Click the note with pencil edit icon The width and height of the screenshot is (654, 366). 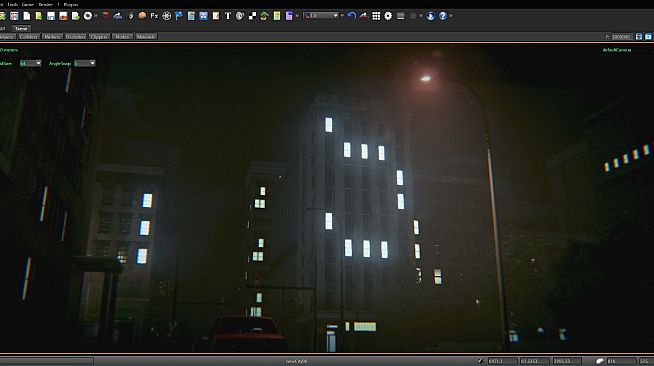216,16
